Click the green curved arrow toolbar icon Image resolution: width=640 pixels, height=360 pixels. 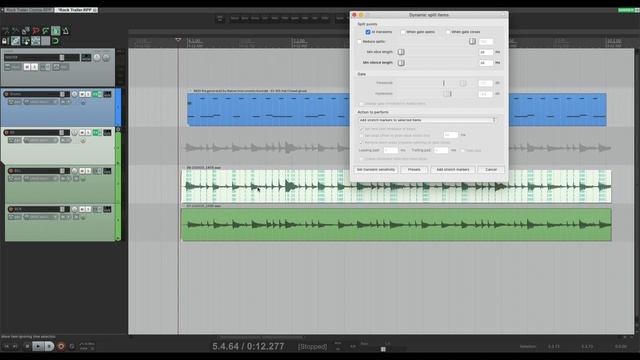tap(46, 31)
